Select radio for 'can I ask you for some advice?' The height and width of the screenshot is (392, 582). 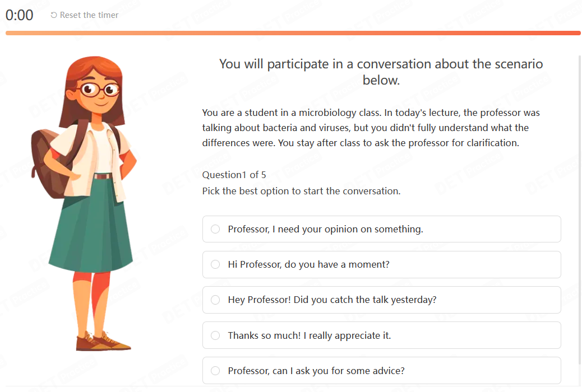pyautogui.click(x=215, y=371)
